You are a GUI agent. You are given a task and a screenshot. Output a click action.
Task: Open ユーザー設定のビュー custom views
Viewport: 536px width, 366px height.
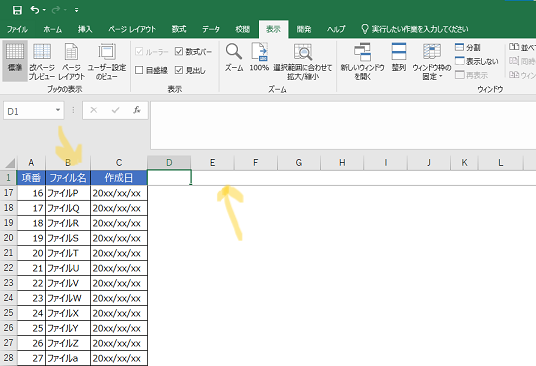pyautogui.click(x=107, y=62)
